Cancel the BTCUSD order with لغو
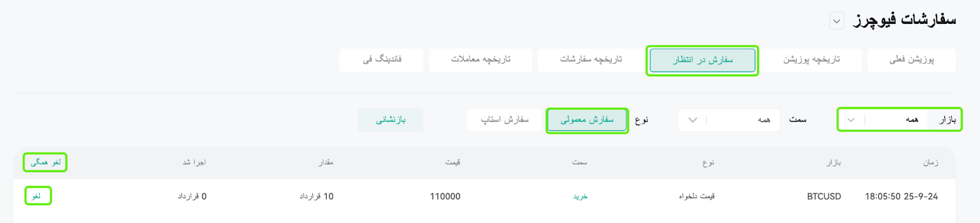The height and width of the screenshot is (223, 980). click(37, 196)
